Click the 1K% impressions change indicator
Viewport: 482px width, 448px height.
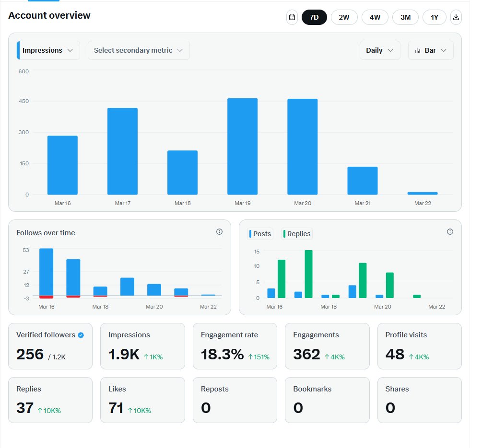(153, 357)
